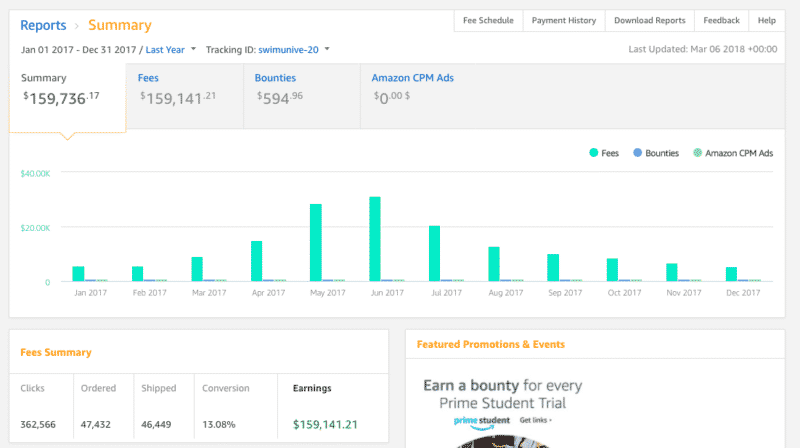Click the Prime Student logo
800x448 pixels.
coord(482,421)
